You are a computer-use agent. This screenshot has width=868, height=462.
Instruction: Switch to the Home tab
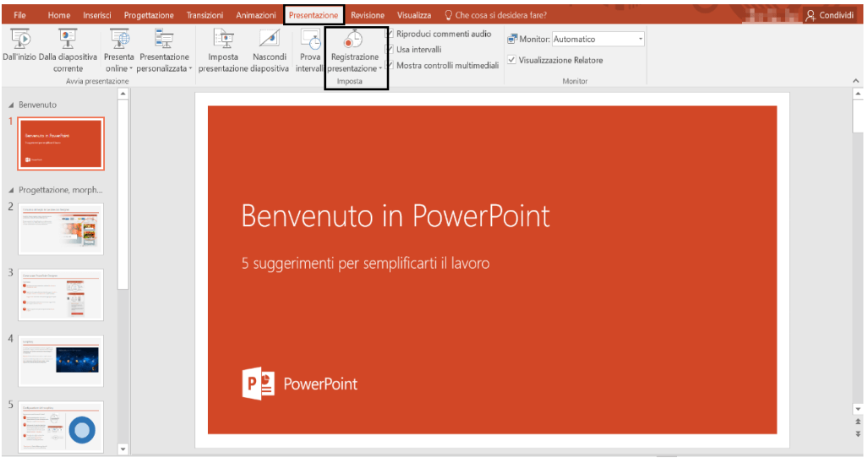click(x=58, y=15)
